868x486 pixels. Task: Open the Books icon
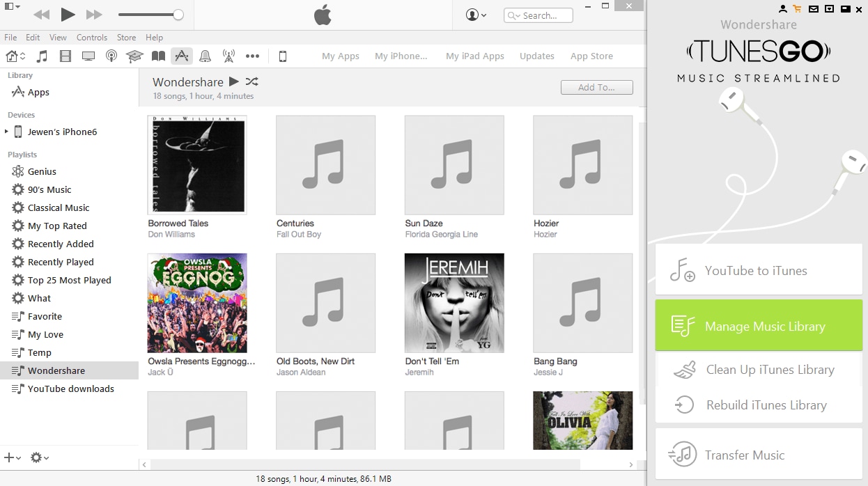coord(159,56)
